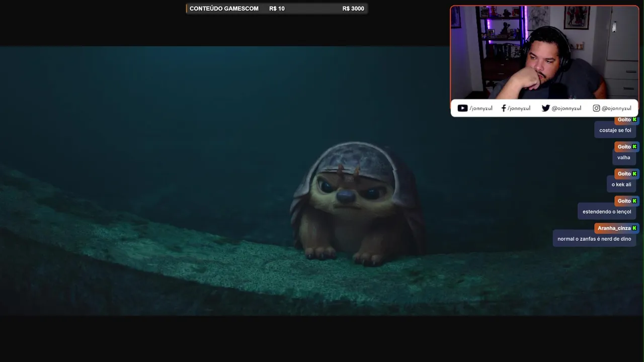The height and width of the screenshot is (362, 644).
Task: Click green badge beside Aranha_cinza name
Action: point(634,228)
